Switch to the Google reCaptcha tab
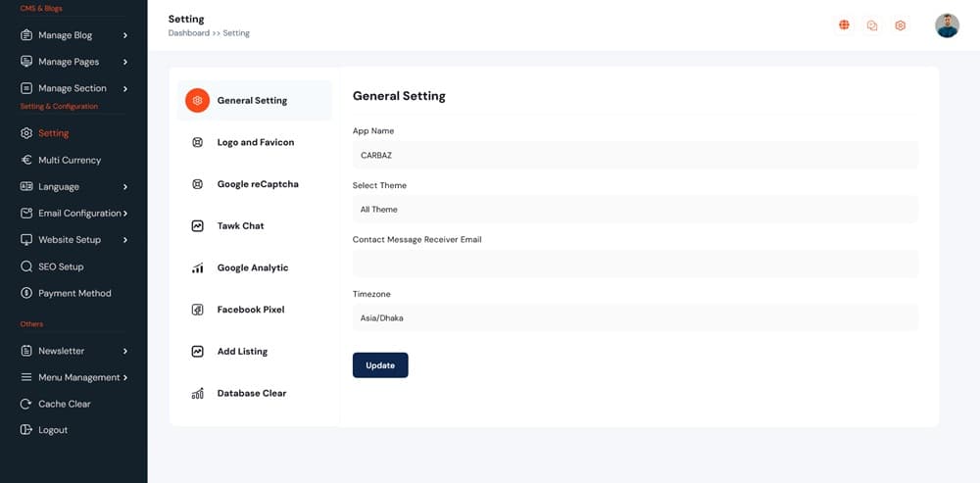 (257, 184)
